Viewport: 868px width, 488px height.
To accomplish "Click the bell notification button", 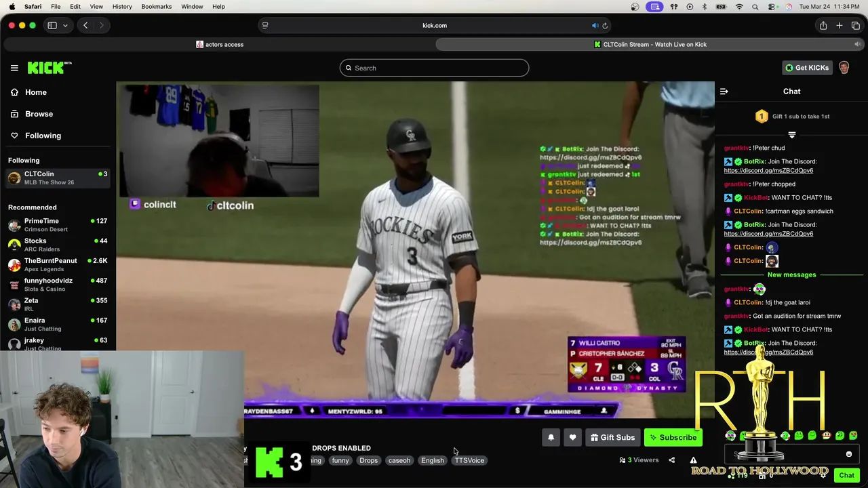I will click(551, 438).
